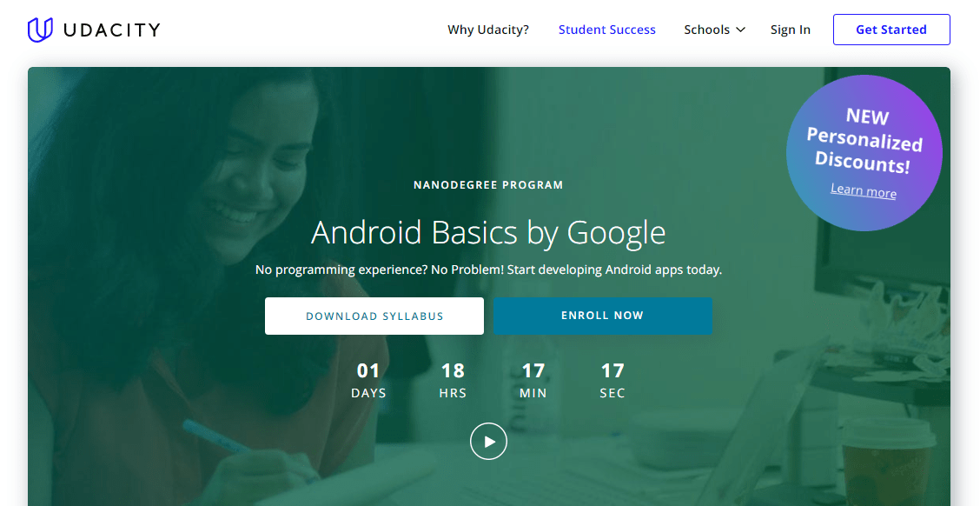Click the Sign In link

790,29
